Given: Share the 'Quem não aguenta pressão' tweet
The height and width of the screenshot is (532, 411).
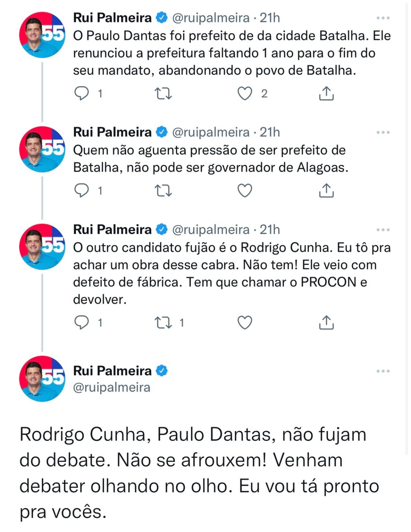Looking at the screenshot, I should click(x=326, y=190).
